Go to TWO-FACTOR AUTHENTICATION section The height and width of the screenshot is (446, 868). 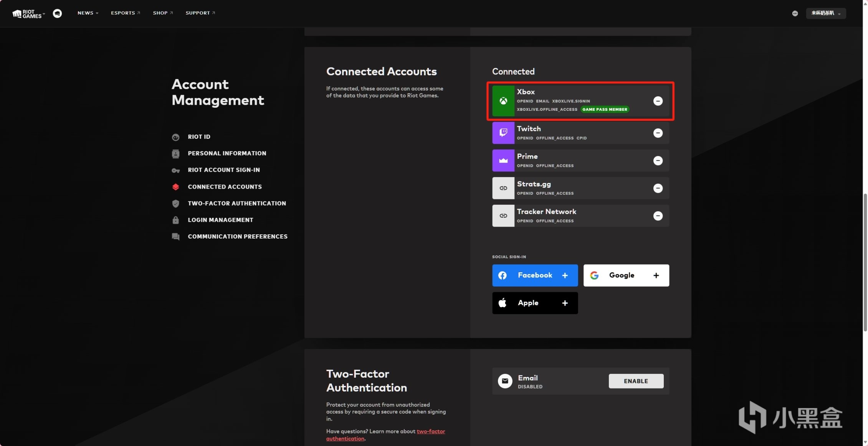[237, 203]
